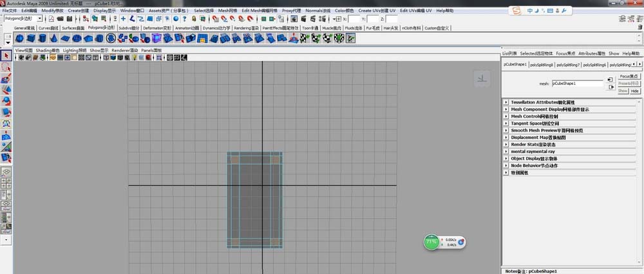Select the Move tool in toolbox

[x=6, y=89]
